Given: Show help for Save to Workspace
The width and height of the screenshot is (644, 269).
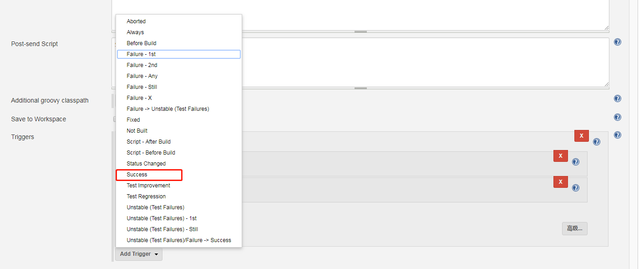Looking at the screenshot, I should [618, 117].
